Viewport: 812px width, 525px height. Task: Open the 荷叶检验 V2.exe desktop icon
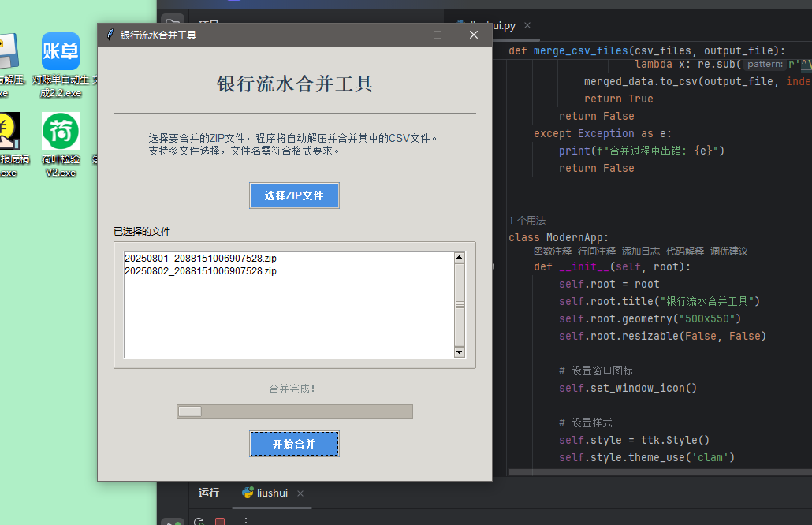point(61,132)
